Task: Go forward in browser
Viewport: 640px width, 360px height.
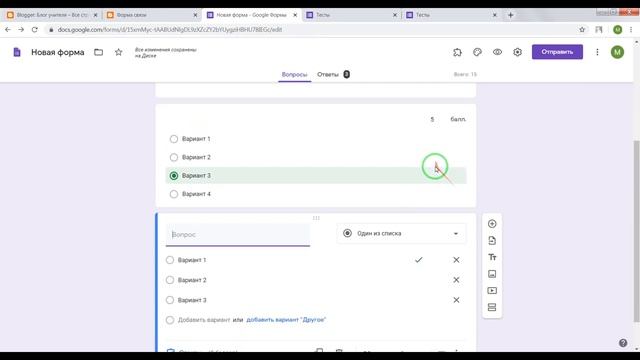Action: 21,29
